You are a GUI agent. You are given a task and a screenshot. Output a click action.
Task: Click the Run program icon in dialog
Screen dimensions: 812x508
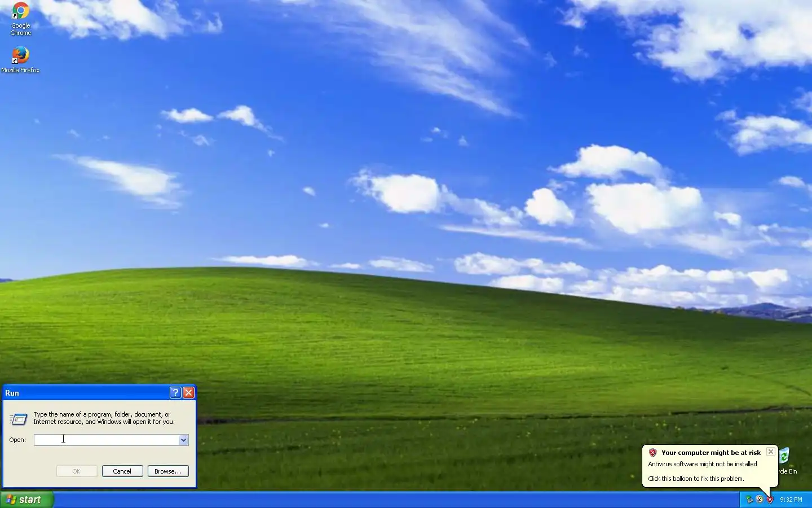[19, 419]
